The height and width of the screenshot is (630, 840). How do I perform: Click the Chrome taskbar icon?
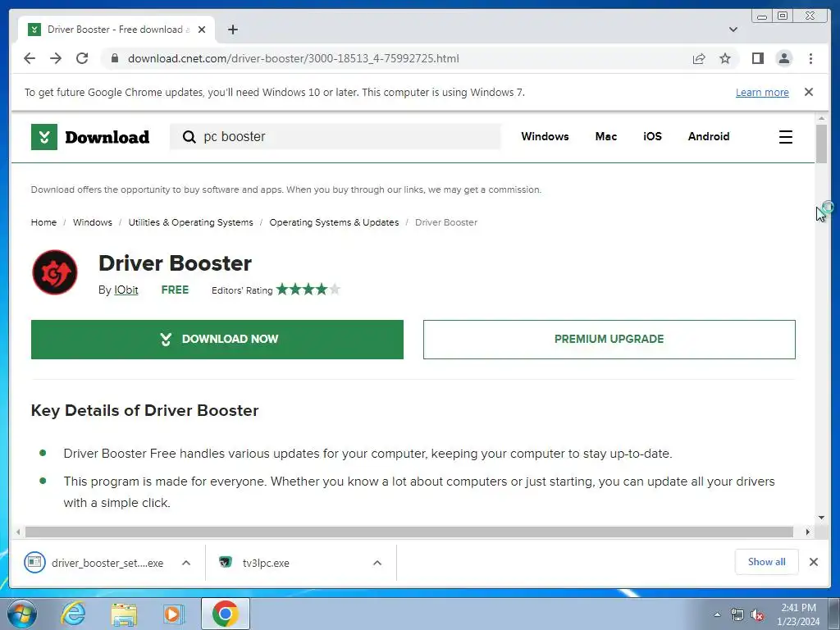tap(225, 614)
